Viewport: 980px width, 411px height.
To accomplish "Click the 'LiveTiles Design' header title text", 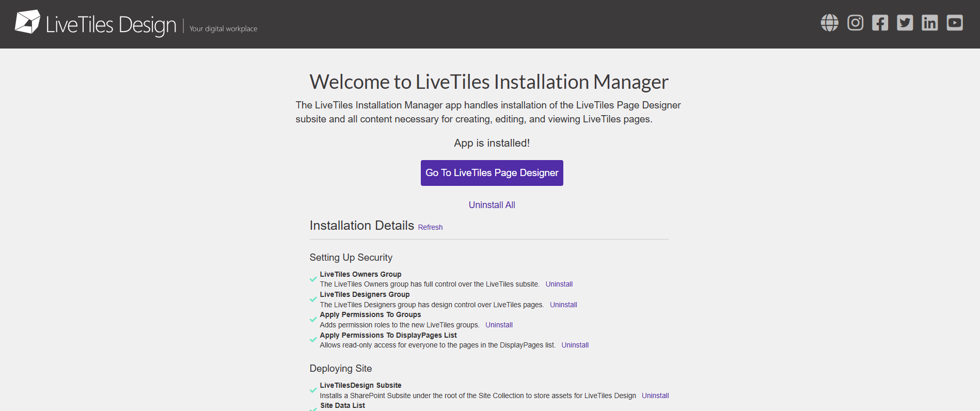I will coord(111,25).
